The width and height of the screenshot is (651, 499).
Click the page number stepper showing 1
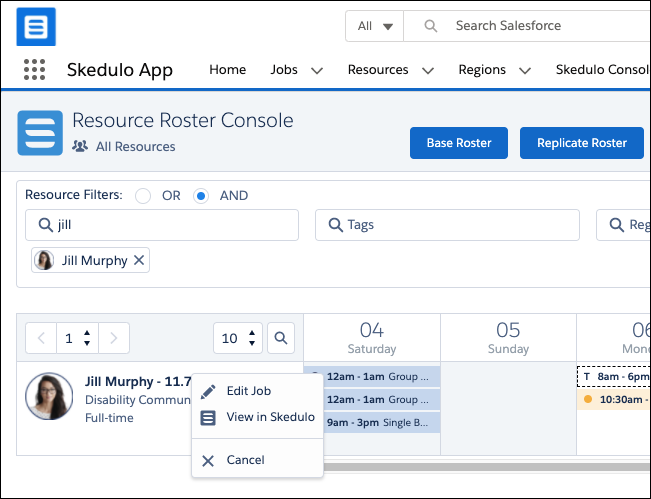[x=77, y=338]
